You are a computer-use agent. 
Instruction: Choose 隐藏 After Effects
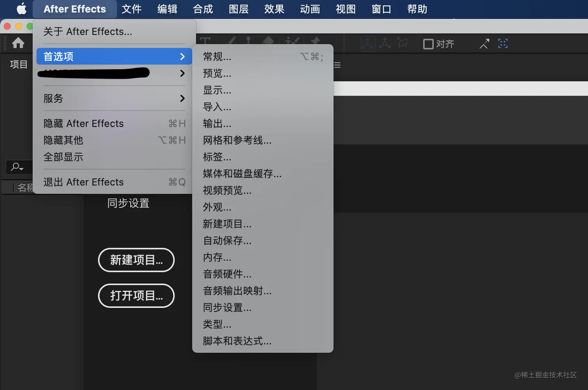[x=114, y=123]
